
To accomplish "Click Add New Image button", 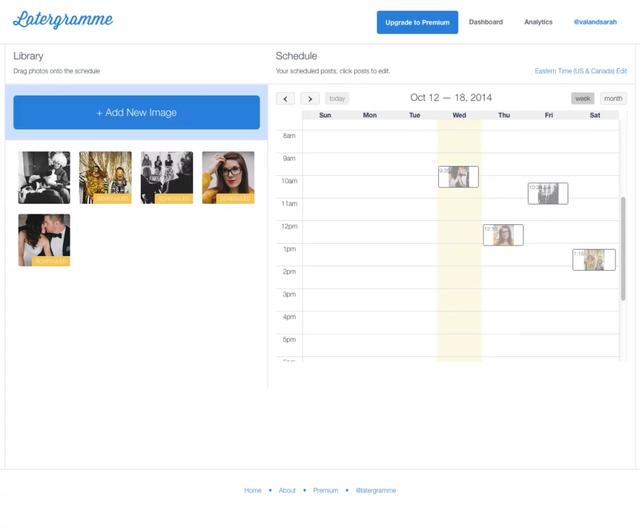I will click(x=136, y=113).
